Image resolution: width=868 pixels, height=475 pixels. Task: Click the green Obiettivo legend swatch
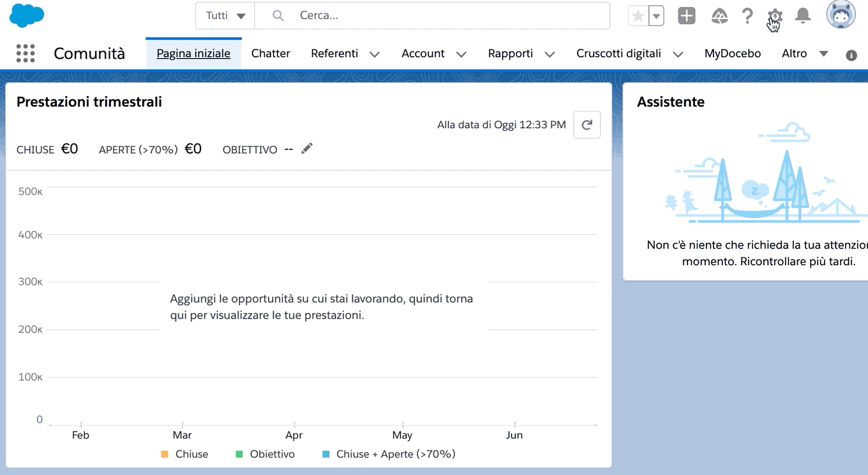tap(239, 455)
